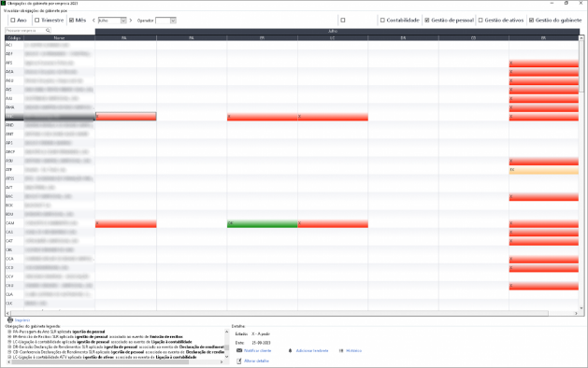Click the orange EC cell in the last column
The height and width of the screenshot is (368, 588).
pyautogui.click(x=544, y=171)
